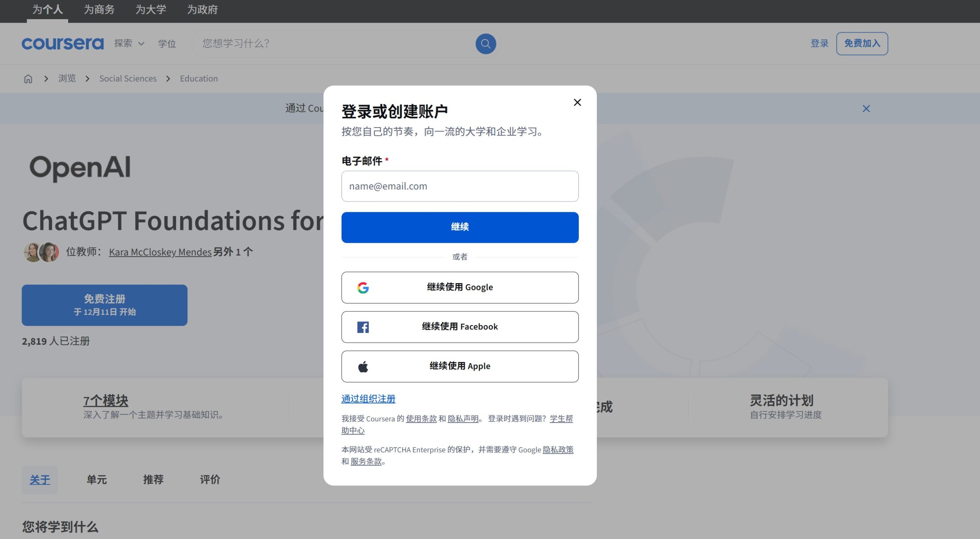The height and width of the screenshot is (539, 980).
Task: Close the sign-in dialog
Action: [577, 102]
